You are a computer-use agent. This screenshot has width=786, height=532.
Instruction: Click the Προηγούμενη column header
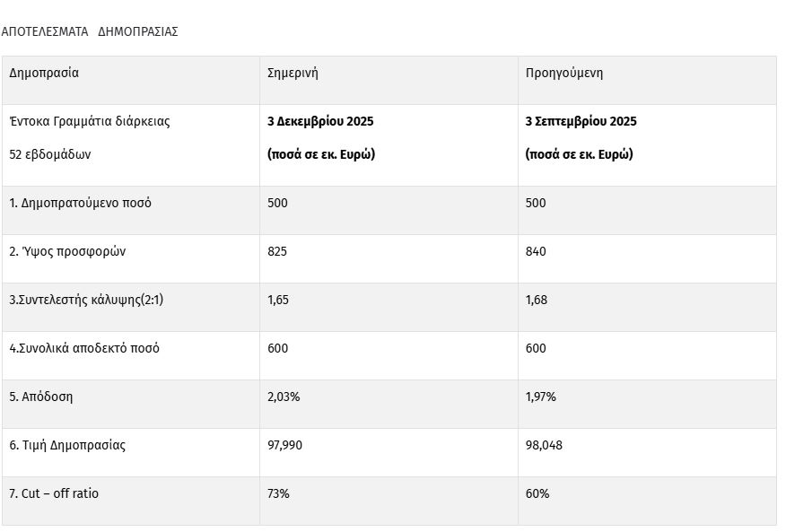click(x=563, y=74)
